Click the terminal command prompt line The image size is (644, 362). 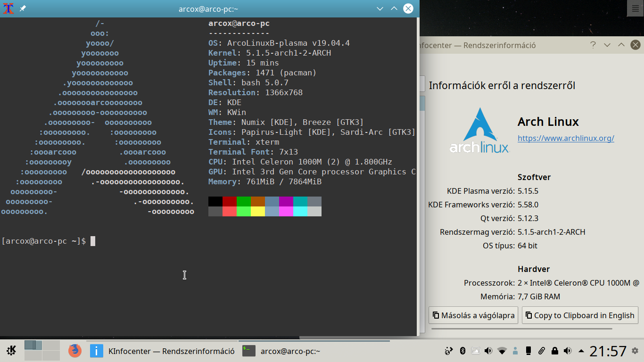coord(49,241)
